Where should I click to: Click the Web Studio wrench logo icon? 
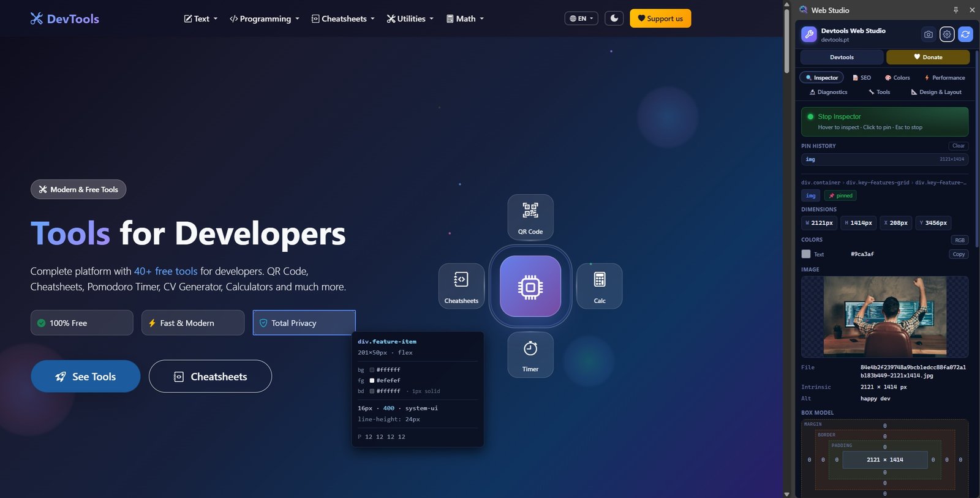click(809, 34)
